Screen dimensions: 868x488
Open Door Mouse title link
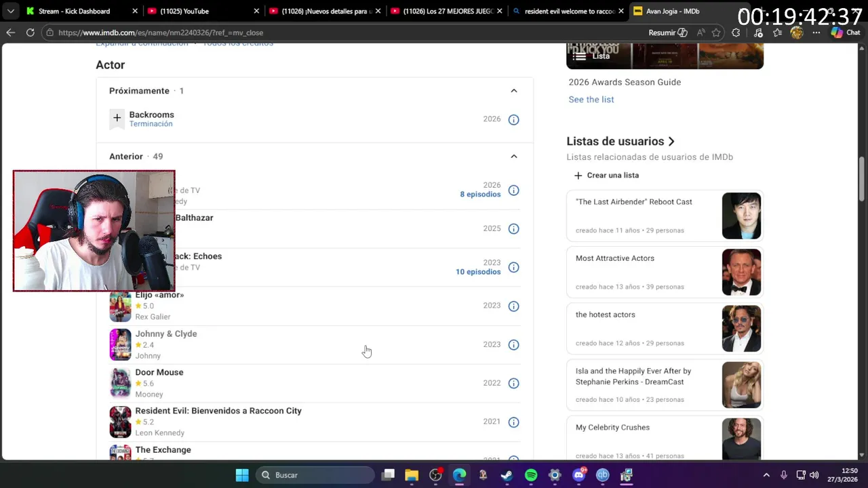pyautogui.click(x=159, y=372)
